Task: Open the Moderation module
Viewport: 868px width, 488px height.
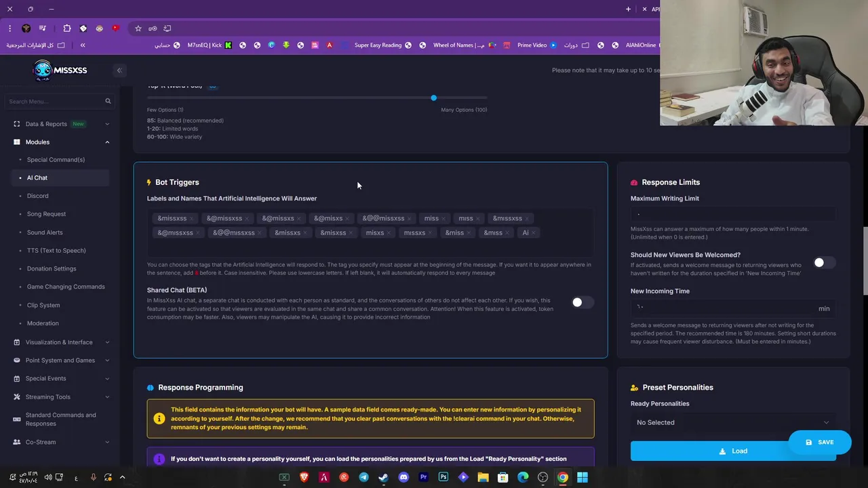Action: pos(43,323)
